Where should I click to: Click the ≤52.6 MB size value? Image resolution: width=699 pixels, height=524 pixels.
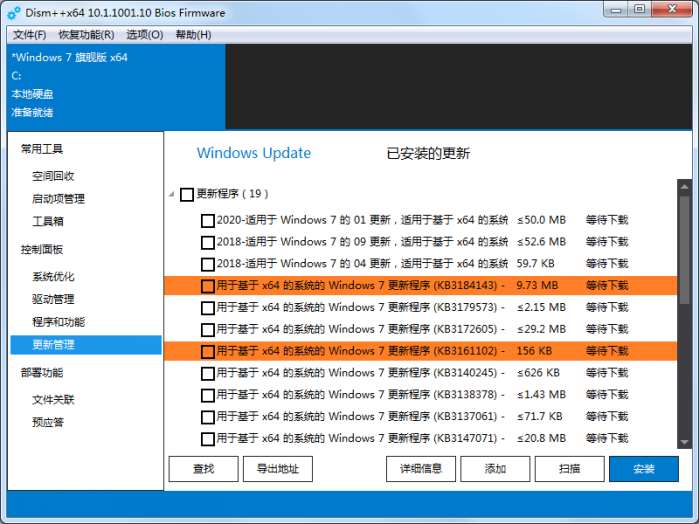click(541, 242)
